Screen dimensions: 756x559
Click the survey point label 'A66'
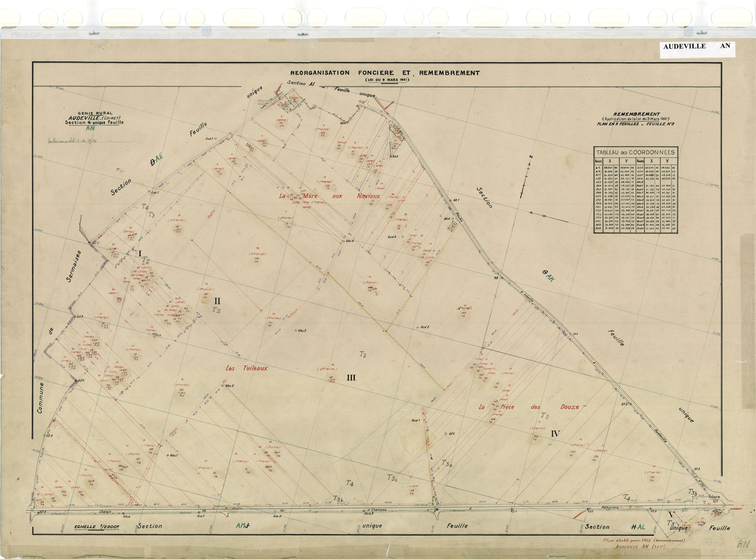pos(448,218)
